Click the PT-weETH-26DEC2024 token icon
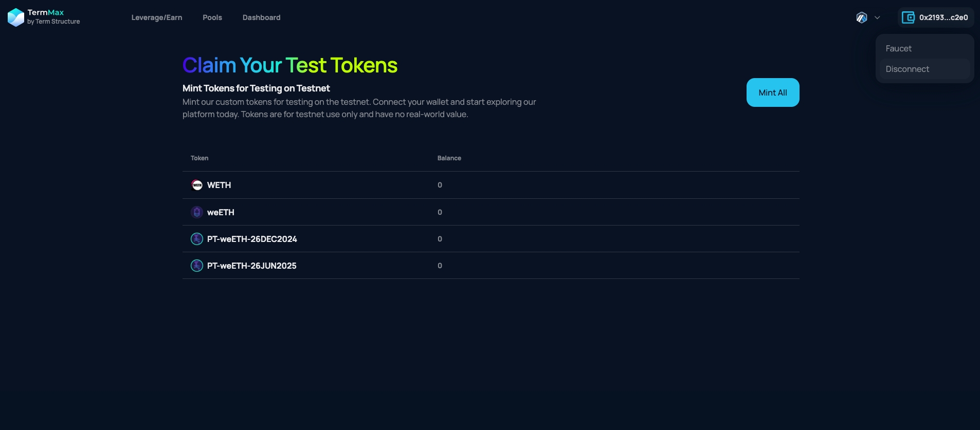This screenshot has width=980, height=430. pyautogui.click(x=197, y=239)
